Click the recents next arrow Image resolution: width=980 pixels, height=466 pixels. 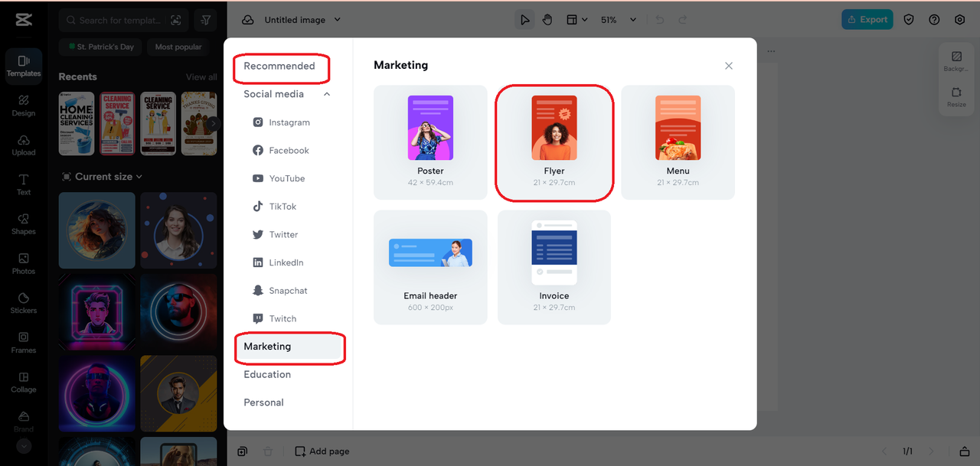coord(214,123)
